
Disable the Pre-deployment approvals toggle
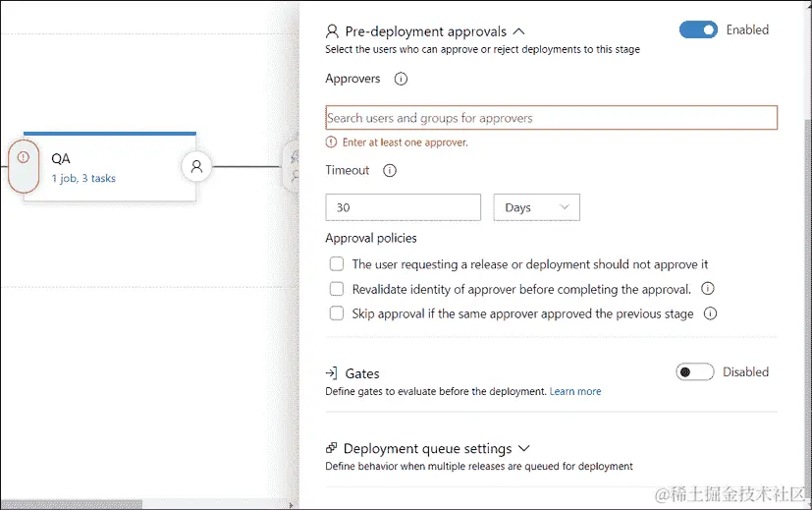[x=698, y=30]
